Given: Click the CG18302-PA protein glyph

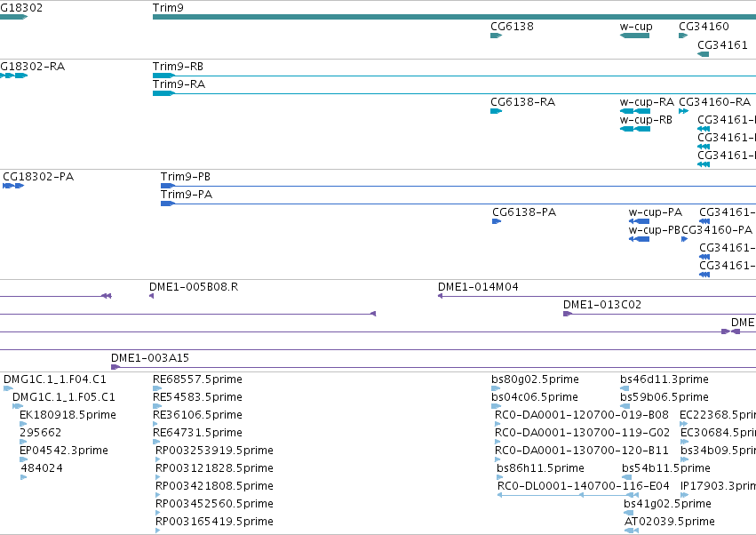Looking at the screenshot, I should click(x=13, y=186).
